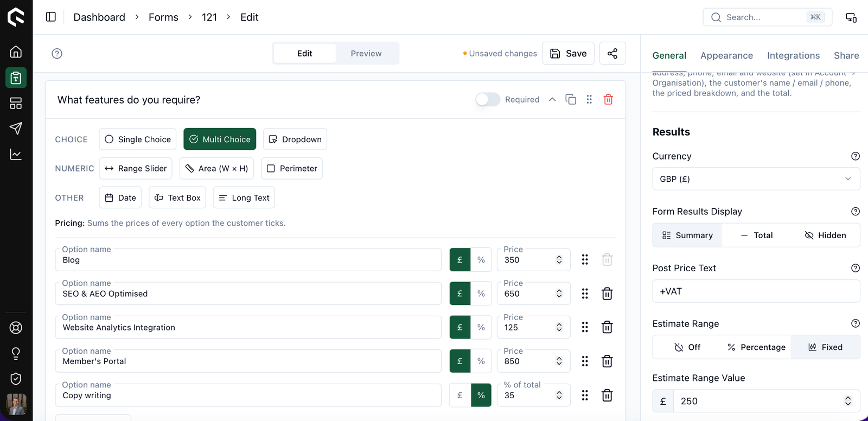The image size is (868, 421).
Task: Open the Currency GBP dropdown
Action: 756,179
